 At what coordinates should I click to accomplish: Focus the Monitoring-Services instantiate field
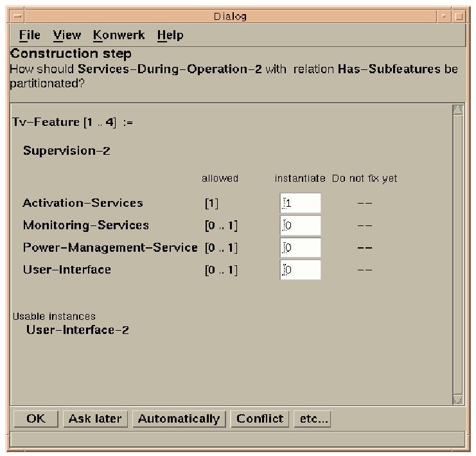[300, 225]
